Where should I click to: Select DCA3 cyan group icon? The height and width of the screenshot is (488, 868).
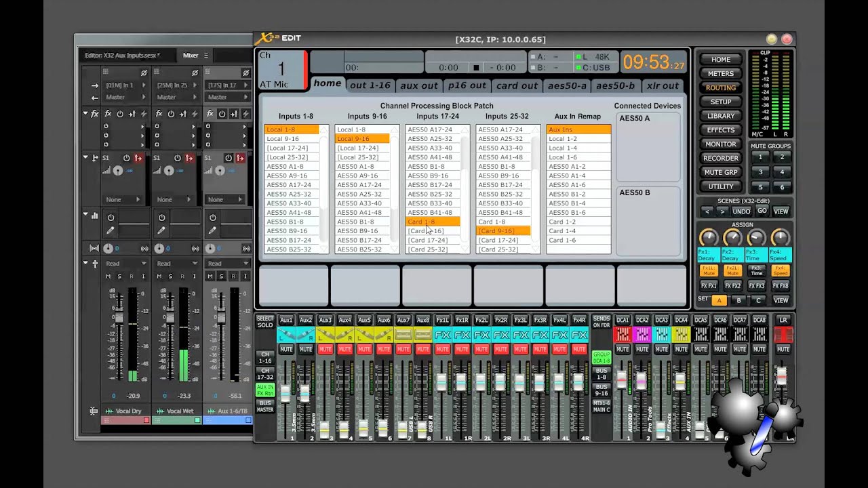coord(662,334)
